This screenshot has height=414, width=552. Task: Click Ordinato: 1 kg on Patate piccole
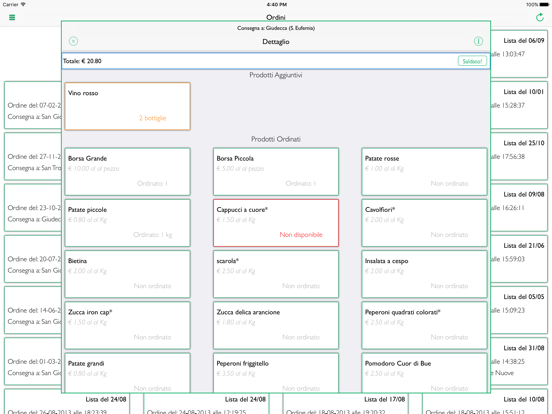coord(152,234)
